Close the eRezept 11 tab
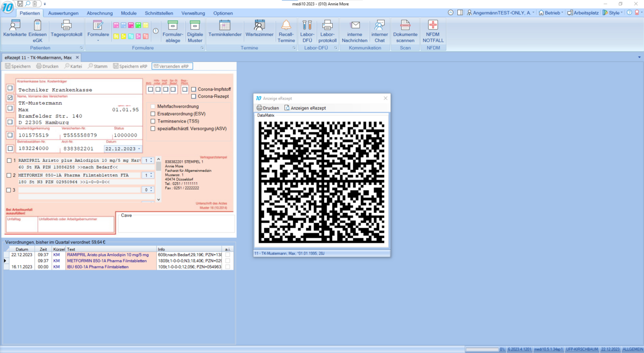This screenshot has height=353, width=644. pos(77,57)
